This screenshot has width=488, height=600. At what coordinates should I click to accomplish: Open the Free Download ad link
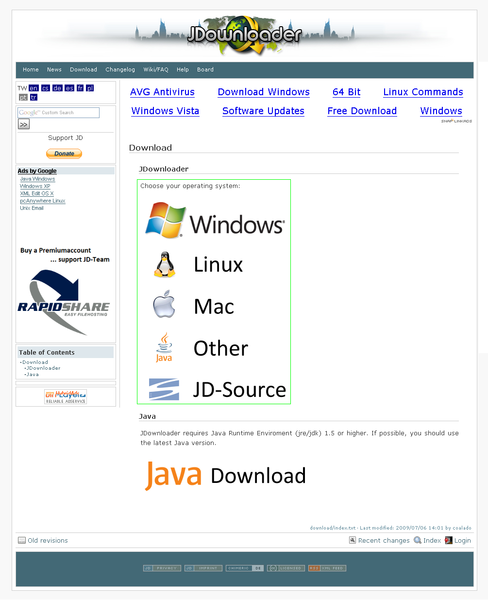(x=362, y=111)
